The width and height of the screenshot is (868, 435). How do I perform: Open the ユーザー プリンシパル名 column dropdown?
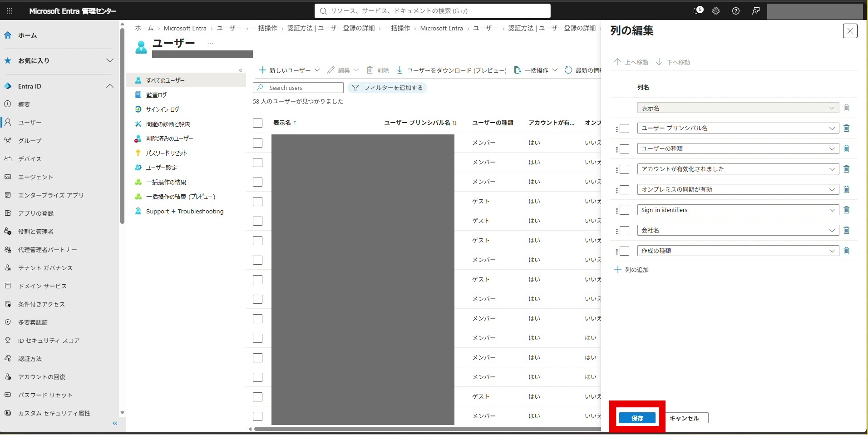click(738, 128)
